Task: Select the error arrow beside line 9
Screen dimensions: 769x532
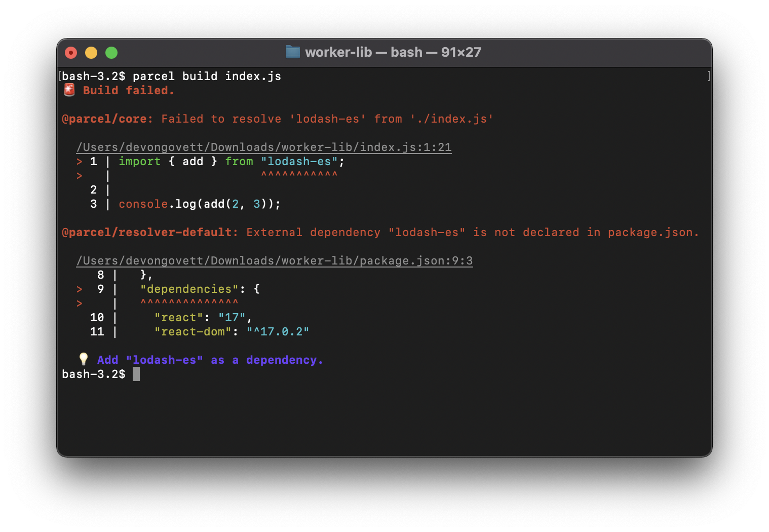Action: (x=80, y=289)
